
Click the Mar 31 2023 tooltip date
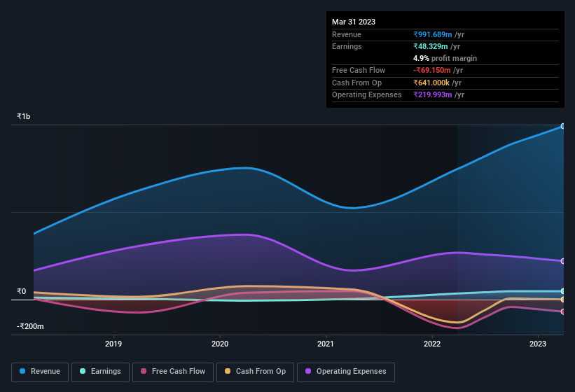[x=354, y=22]
